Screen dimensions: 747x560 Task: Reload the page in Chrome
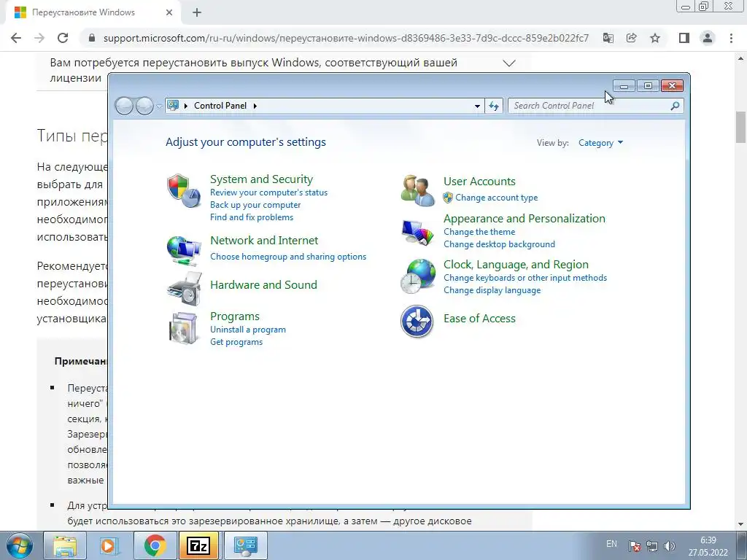63,38
